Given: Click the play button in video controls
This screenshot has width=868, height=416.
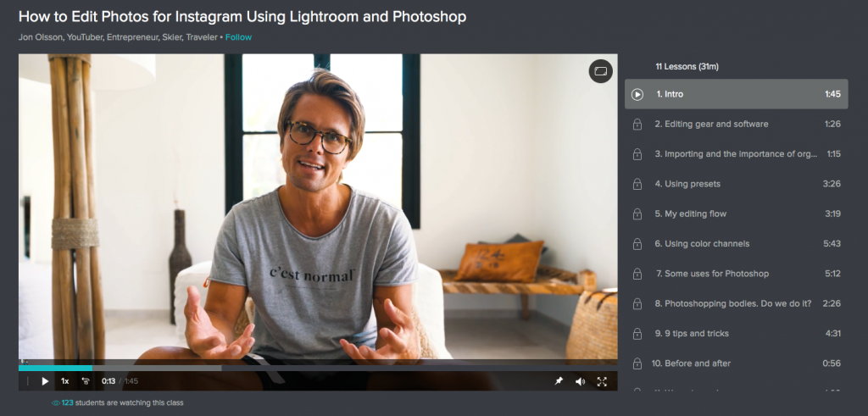Looking at the screenshot, I should point(45,381).
